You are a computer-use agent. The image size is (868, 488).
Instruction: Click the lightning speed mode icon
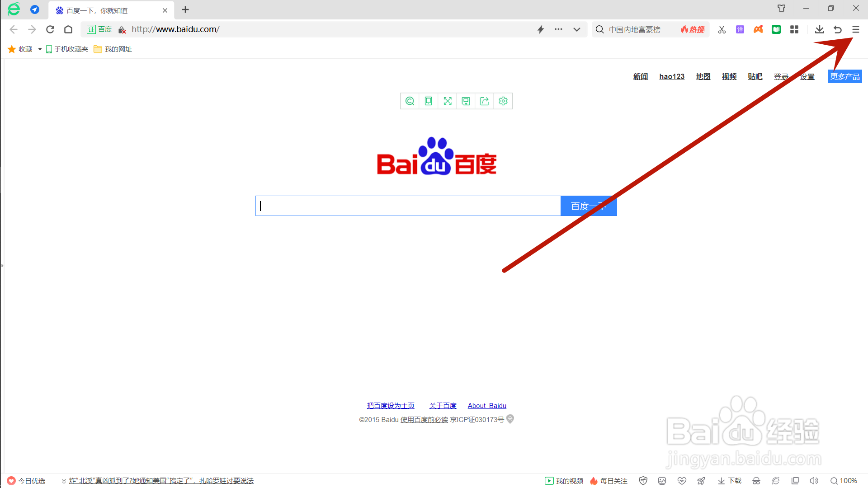tap(541, 29)
